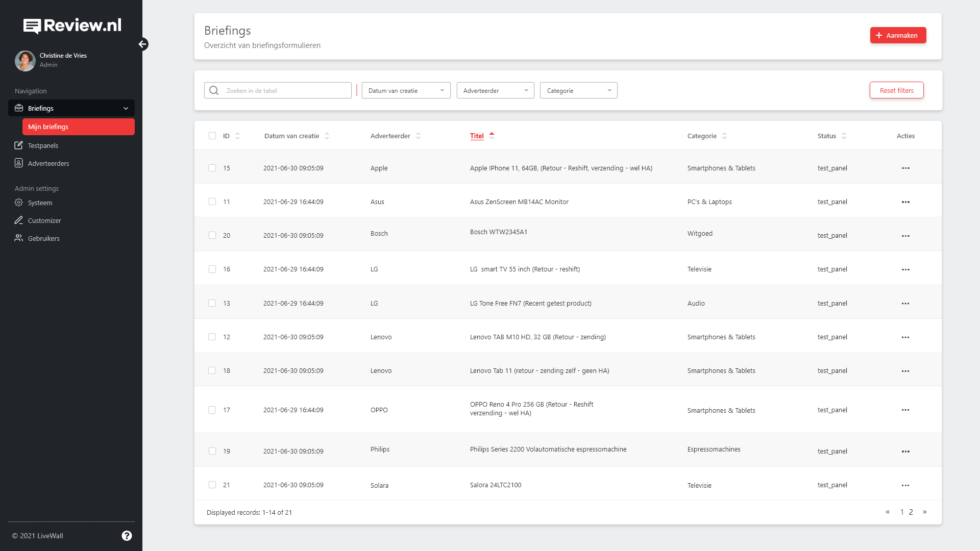980x551 pixels.
Task: Go to pagination page 1
Action: coord(902,512)
